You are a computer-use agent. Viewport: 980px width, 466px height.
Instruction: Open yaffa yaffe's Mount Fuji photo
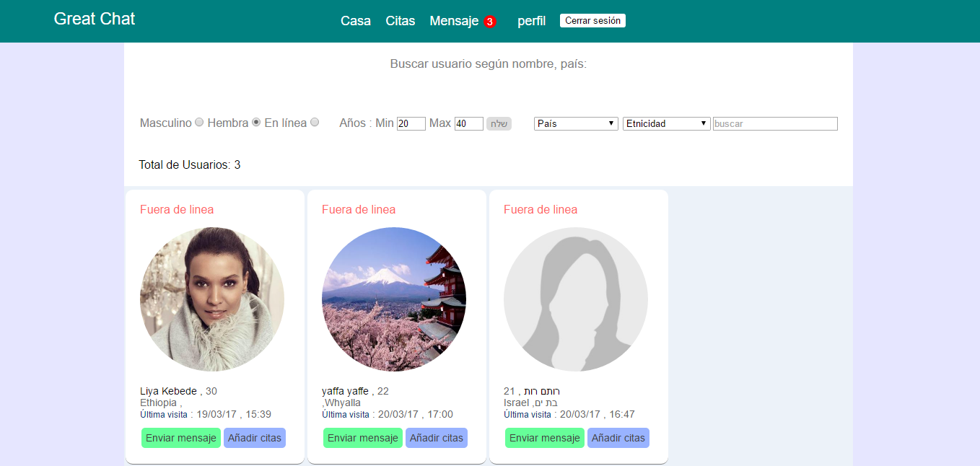(394, 299)
